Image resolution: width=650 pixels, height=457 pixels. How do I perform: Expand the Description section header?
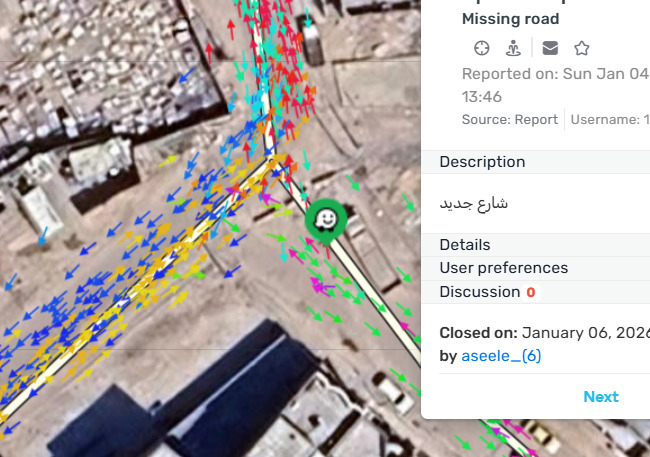click(482, 162)
